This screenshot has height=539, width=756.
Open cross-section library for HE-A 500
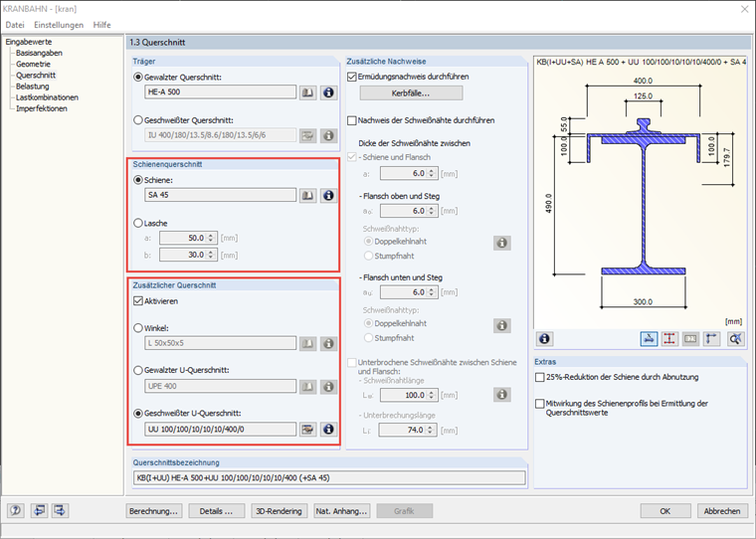tap(307, 92)
